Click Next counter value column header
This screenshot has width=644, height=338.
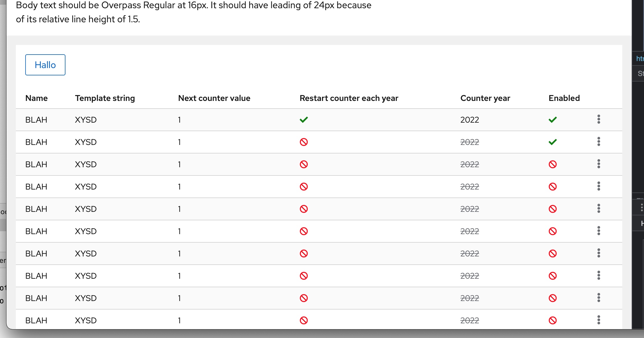coord(214,98)
